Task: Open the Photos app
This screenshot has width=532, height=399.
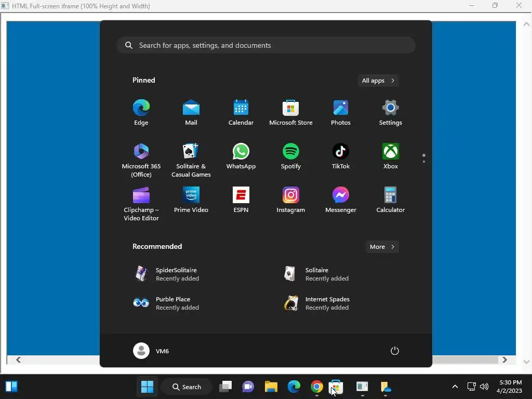Action: (x=341, y=113)
